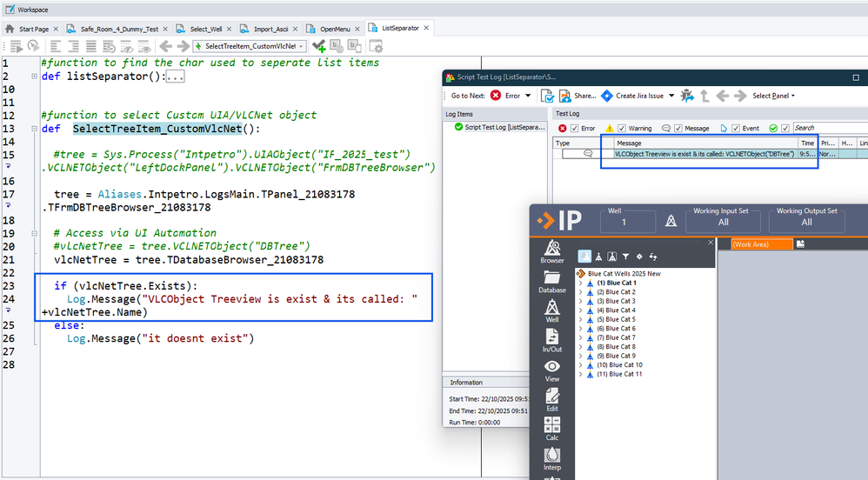Toggle the Event filter checkbox
Image resolution: width=868 pixels, height=480 pixels.
(x=735, y=129)
